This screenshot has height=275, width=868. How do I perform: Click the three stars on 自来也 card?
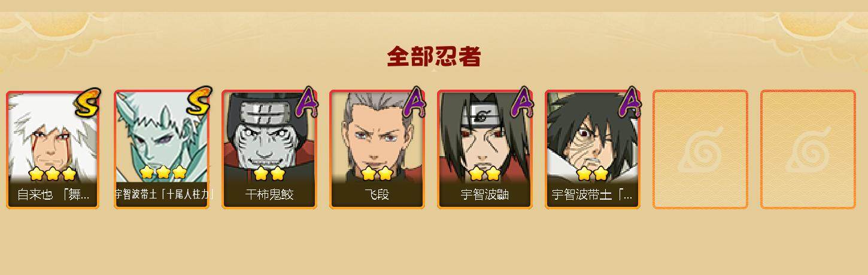tap(53, 174)
